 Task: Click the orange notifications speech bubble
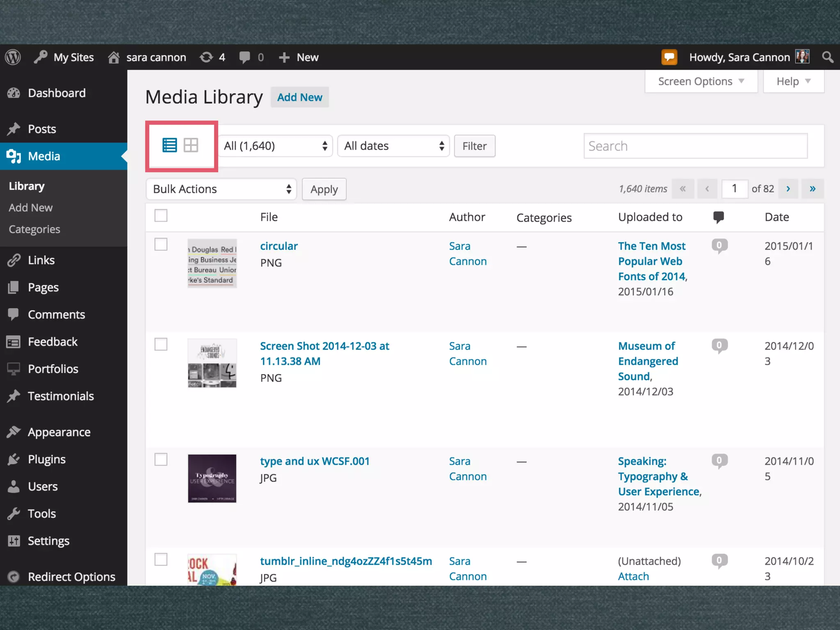tap(669, 57)
